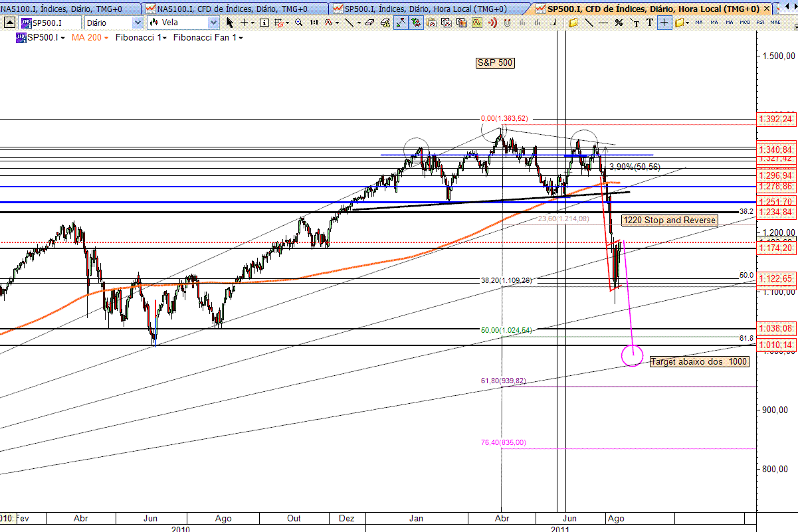The image size is (798, 532).
Task: Apply the first MA indicator shortcut
Action: (x=699, y=22)
